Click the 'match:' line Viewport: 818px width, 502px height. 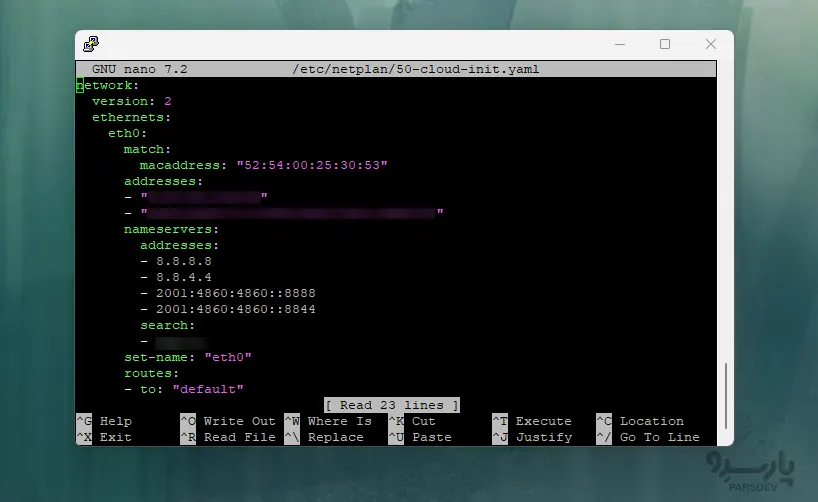click(x=148, y=149)
